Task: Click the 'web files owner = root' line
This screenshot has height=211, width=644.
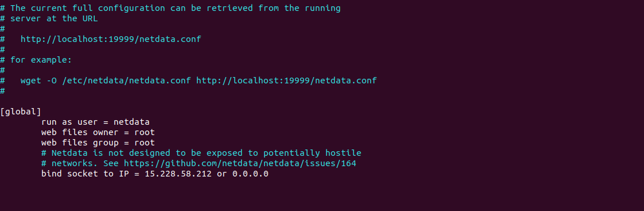Action: (x=98, y=132)
